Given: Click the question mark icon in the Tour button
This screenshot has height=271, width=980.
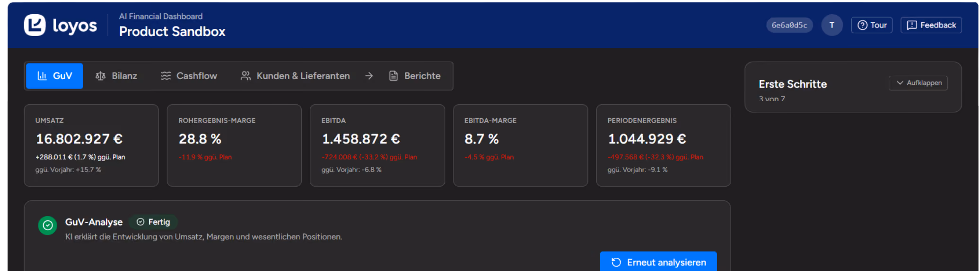Looking at the screenshot, I should pyautogui.click(x=863, y=25).
